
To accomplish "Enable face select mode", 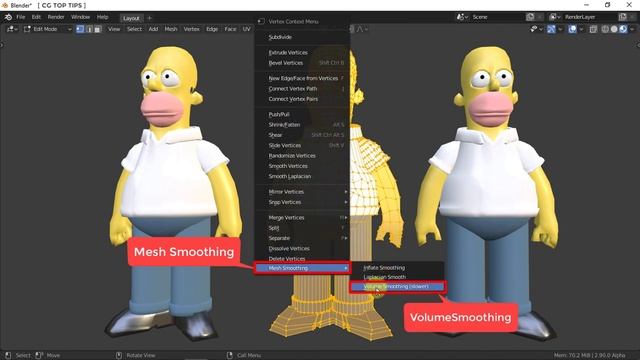I will 98,29.
